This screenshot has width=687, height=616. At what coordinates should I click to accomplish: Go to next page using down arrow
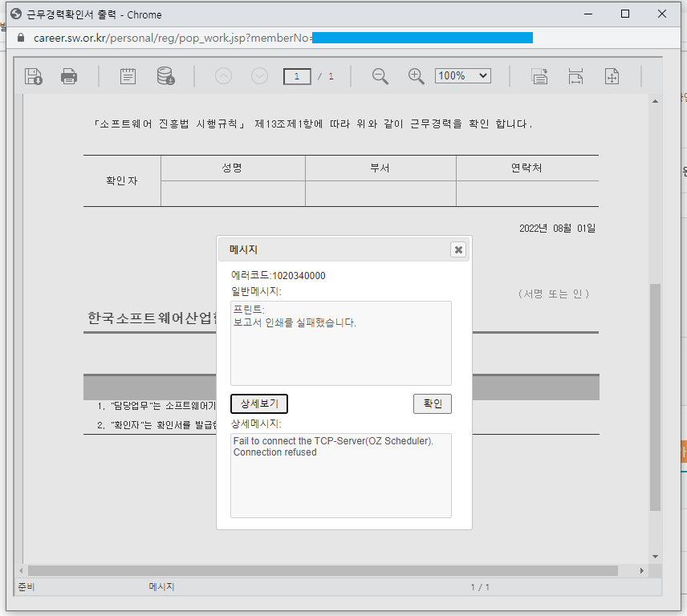259,76
